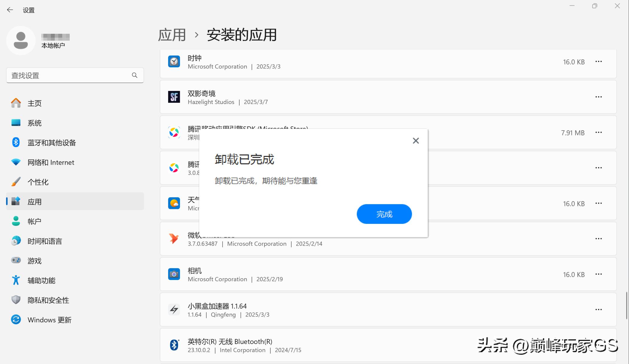Open more options for 双影奇境
The image size is (629, 364).
(x=598, y=97)
